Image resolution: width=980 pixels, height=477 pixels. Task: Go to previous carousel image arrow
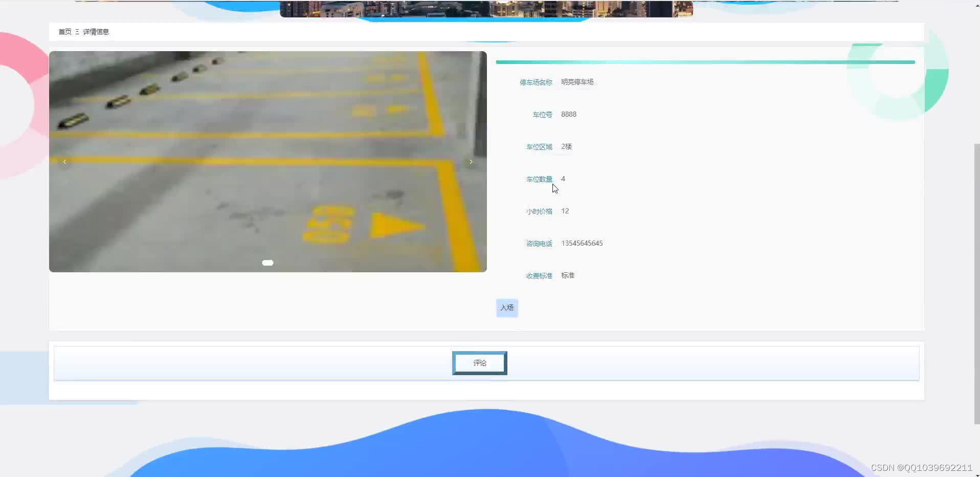(64, 162)
